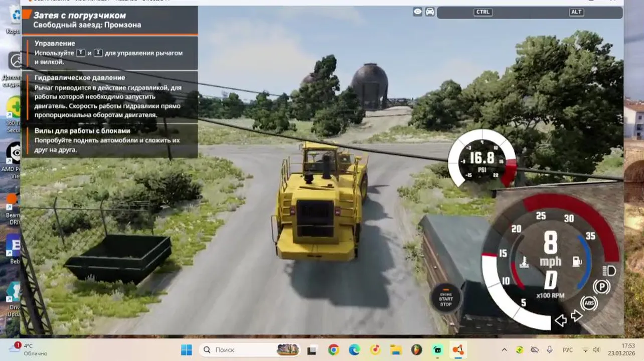Open the green robot app on taskbar

437,349
